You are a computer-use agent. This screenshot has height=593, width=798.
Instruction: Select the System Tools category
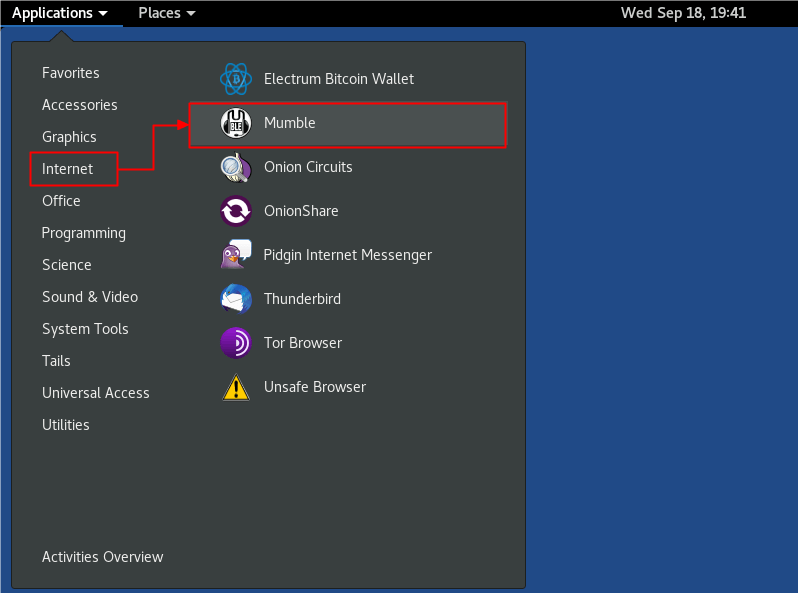[x=85, y=329]
